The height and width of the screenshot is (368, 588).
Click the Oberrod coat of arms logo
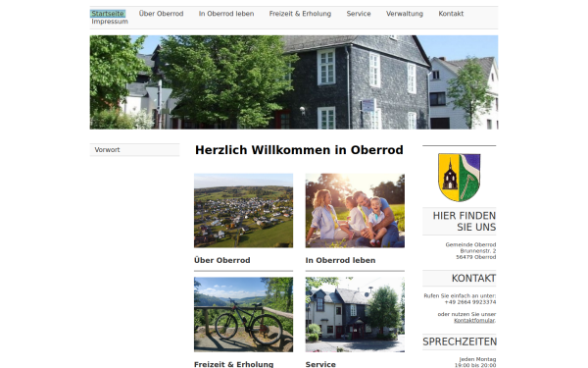(x=459, y=178)
